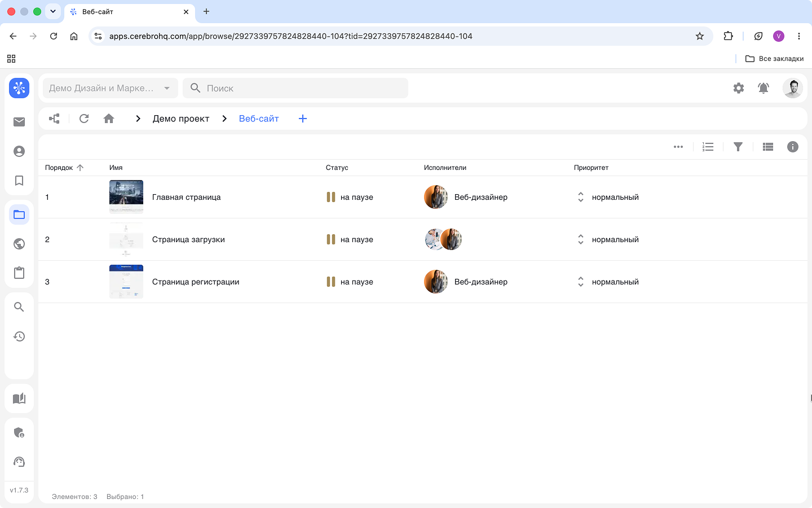Open the history clock sidebar icon
Viewport: 812px width, 508px height.
coord(19,336)
